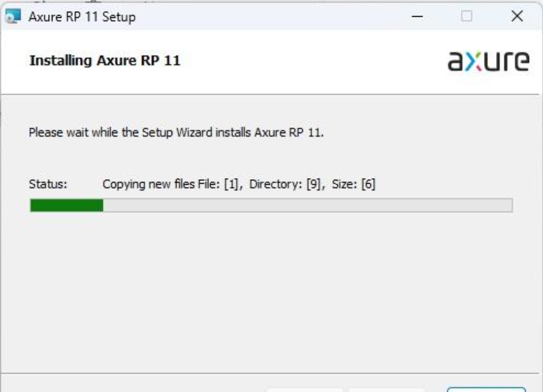
Task: Close the Axure RP 11 Setup window
Action: pos(517,17)
